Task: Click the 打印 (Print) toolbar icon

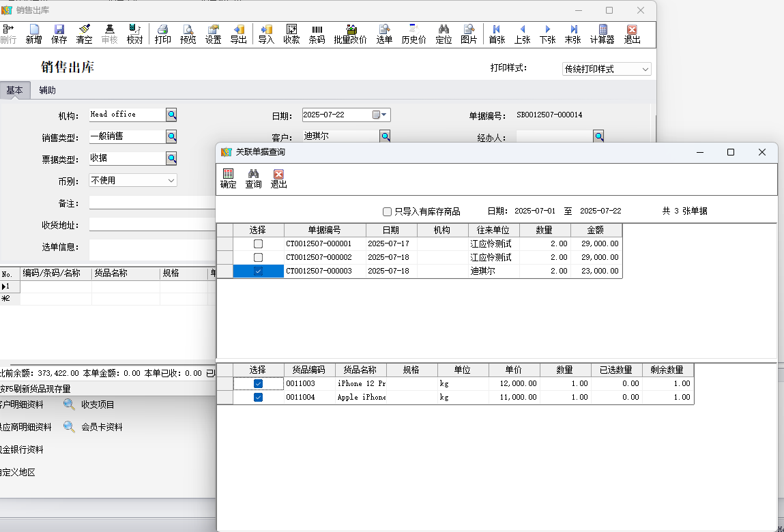Action: point(162,34)
